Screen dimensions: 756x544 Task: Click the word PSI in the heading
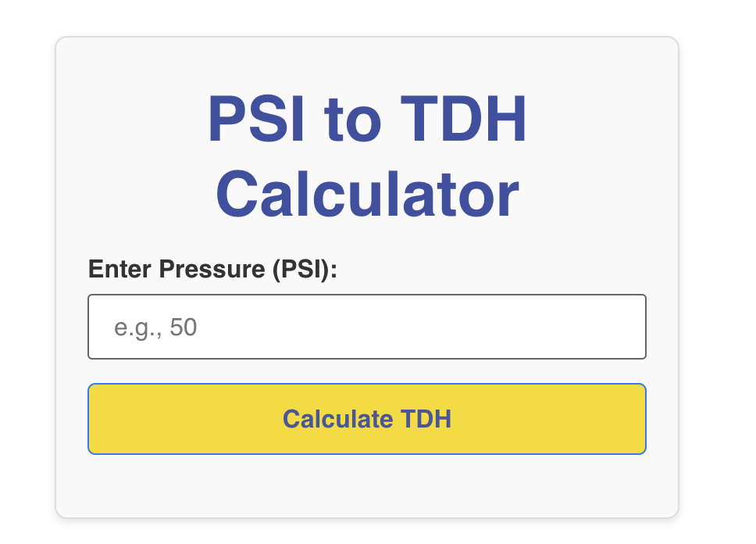pos(255,121)
